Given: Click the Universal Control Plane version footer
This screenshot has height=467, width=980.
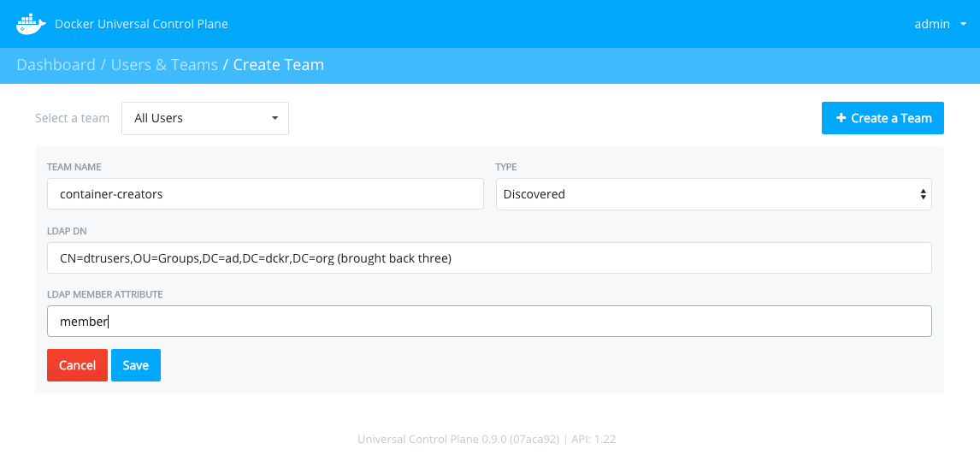Looking at the screenshot, I should tap(487, 439).
